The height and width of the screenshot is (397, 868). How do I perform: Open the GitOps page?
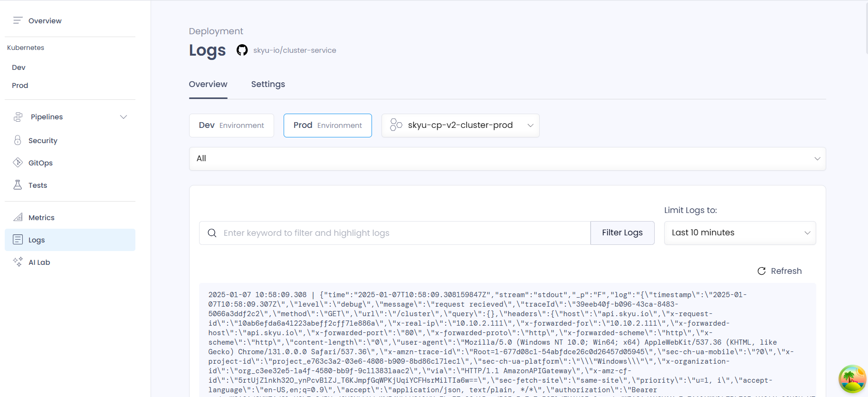click(x=40, y=163)
